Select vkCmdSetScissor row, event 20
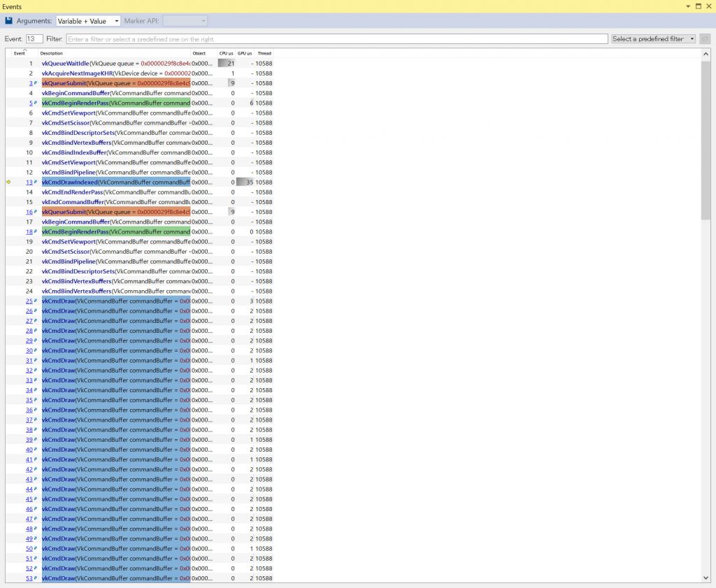This screenshot has height=588, width=716. coord(139,252)
